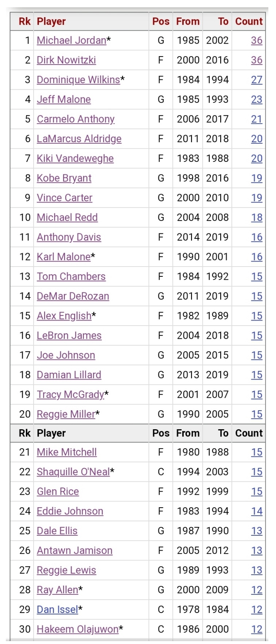Open the DeMar DeRozan link

coord(73,296)
